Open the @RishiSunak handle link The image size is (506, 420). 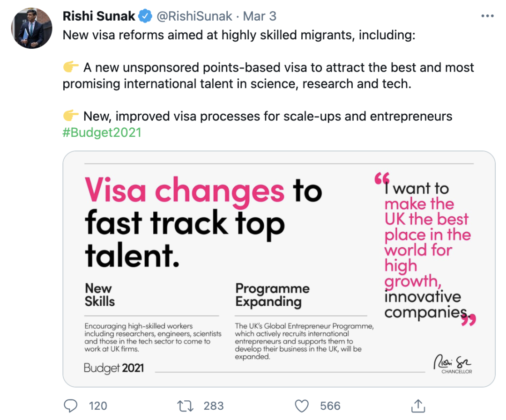point(194,16)
